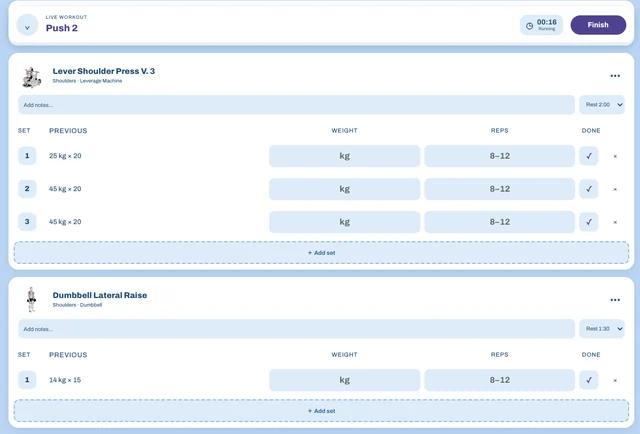The image size is (640, 434).
Task: Mark the 25 kg × 20 set as done
Action: tap(589, 156)
